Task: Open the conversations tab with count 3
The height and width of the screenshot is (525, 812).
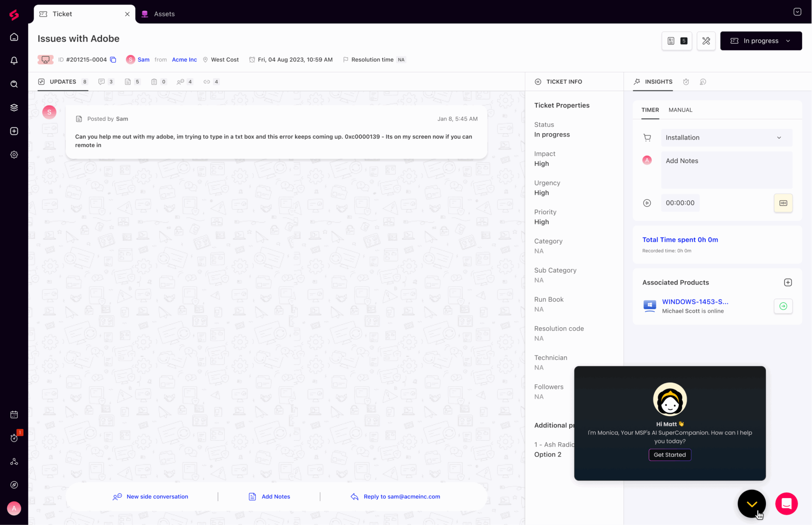Action: [106, 82]
